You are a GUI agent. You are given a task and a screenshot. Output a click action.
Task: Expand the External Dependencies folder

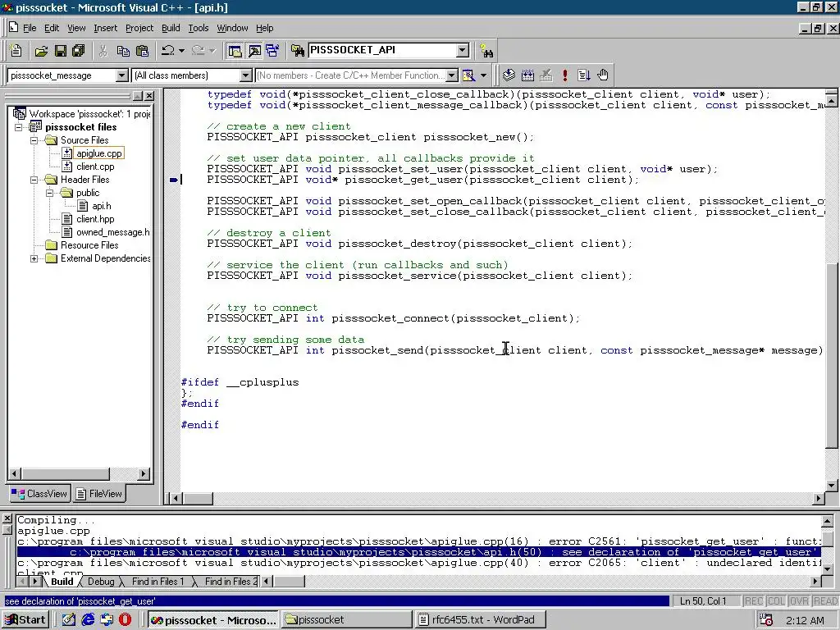[34, 258]
